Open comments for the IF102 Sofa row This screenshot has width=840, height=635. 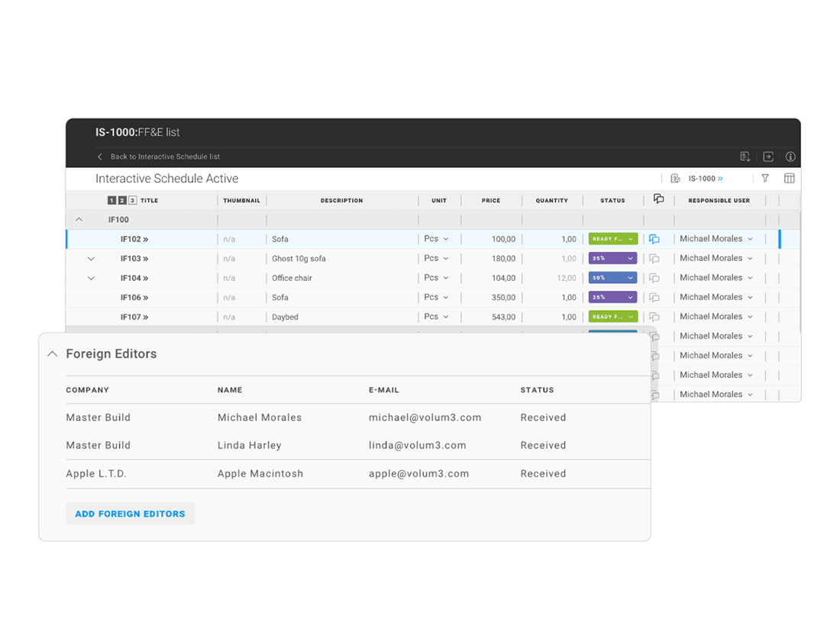(654, 240)
